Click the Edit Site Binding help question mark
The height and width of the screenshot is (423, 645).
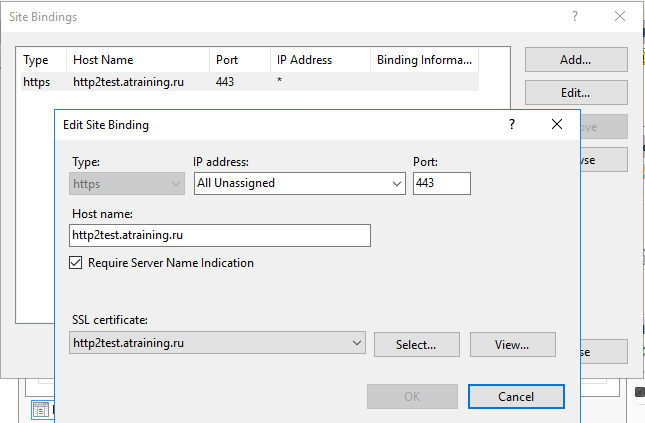(x=512, y=125)
